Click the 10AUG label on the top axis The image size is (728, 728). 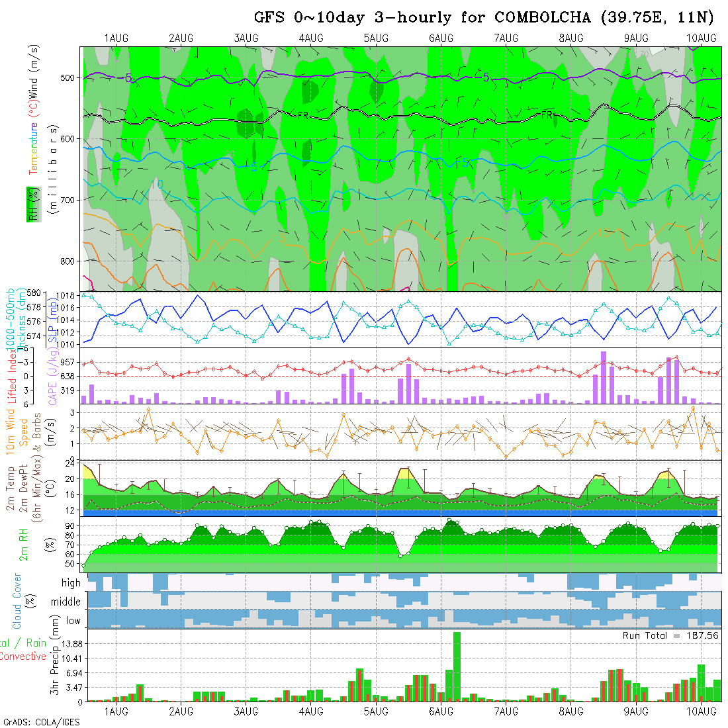tap(702, 38)
